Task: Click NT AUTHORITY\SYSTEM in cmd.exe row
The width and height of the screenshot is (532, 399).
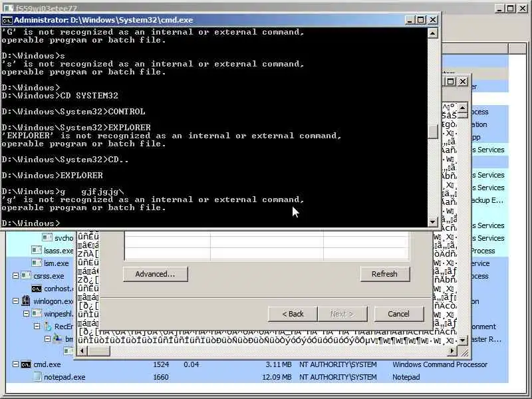Action: coord(338,364)
